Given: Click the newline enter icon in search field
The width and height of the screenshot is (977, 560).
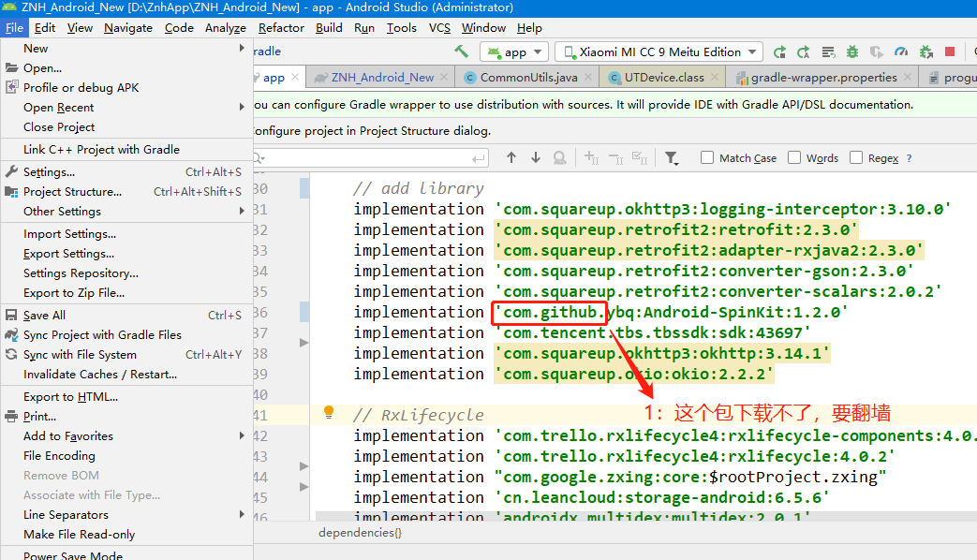Looking at the screenshot, I should coord(479,159).
